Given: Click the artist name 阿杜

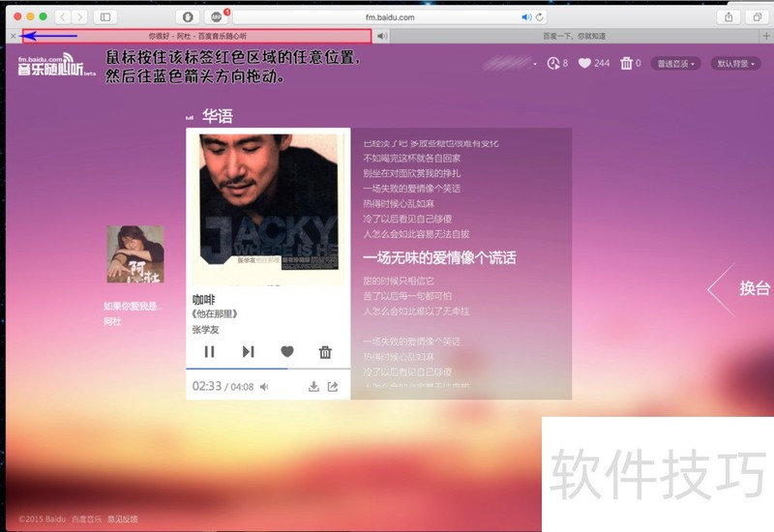Looking at the screenshot, I should (x=112, y=321).
